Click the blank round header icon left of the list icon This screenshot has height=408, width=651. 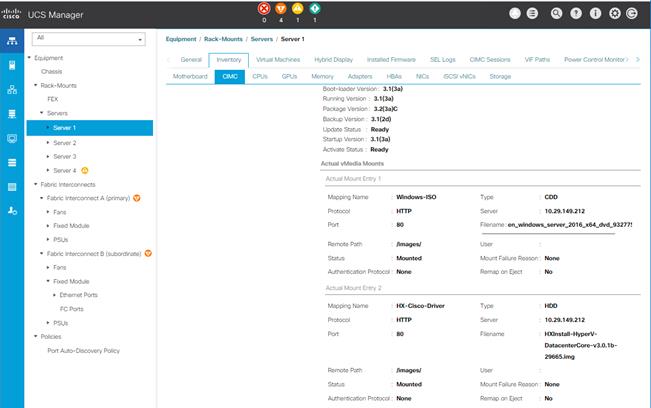coord(515,14)
